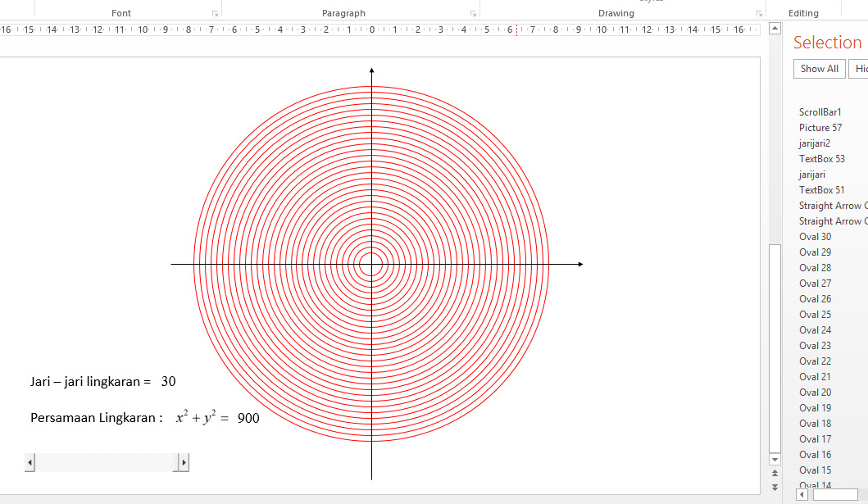This screenshot has height=504, width=868.
Task: Open the Drawing group dialog launcher
Action: coord(759,14)
